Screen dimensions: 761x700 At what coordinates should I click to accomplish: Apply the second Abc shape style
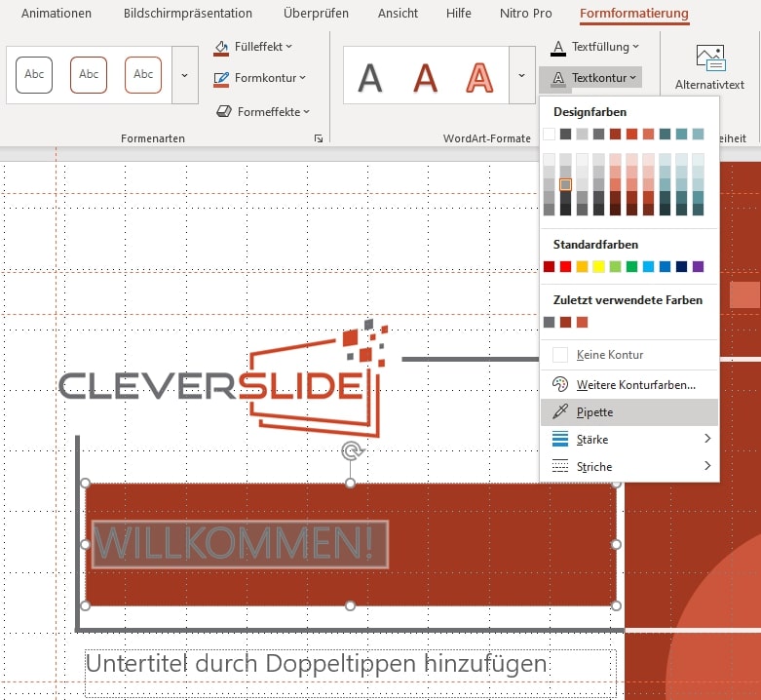(x=89, y=75)
